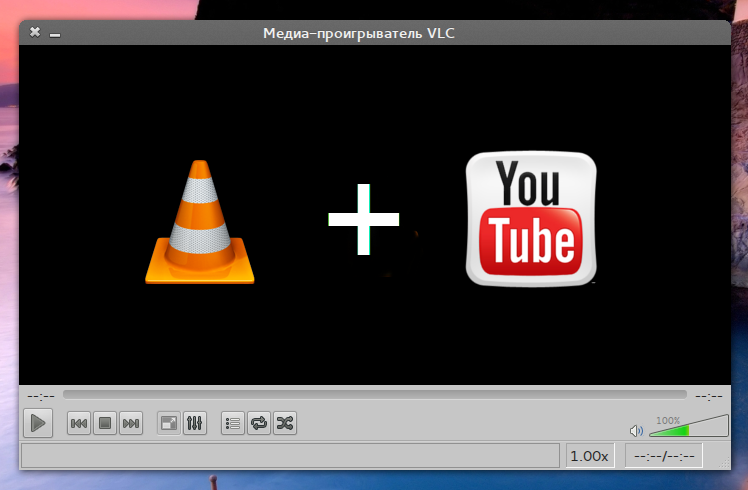Minimize the VLC player window
748x490 pixels.
click(x=55, y=35)
